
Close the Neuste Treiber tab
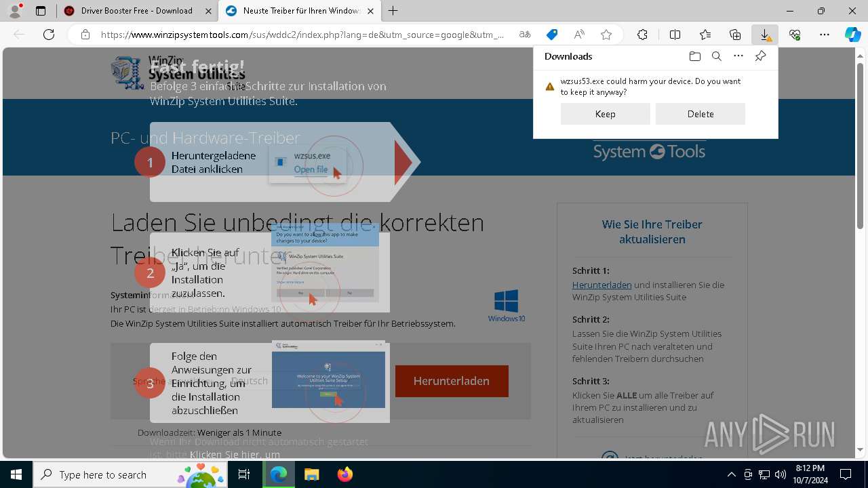click(x=370, y=11)
